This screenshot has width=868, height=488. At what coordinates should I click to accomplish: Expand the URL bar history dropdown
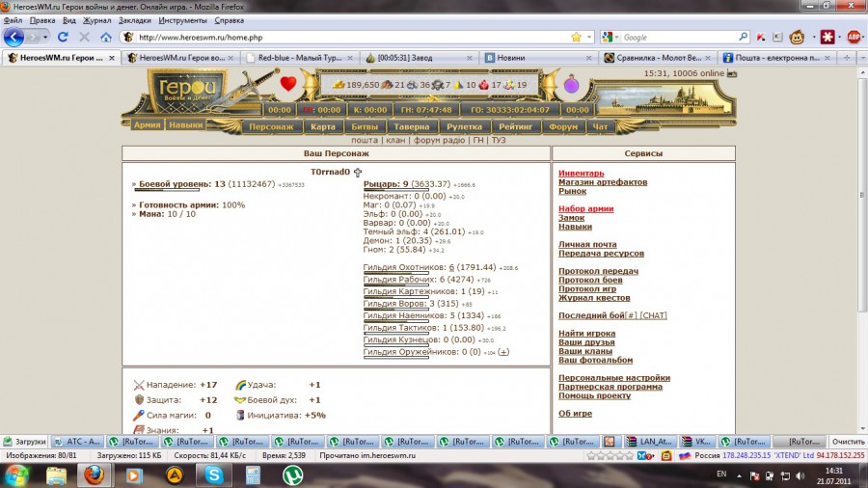click(589, 37)
